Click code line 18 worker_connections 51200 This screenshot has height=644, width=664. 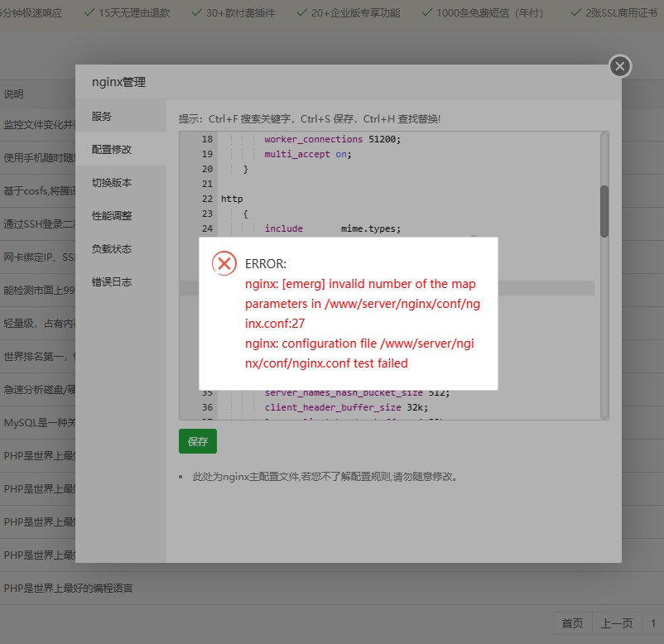tap(333, 139)
